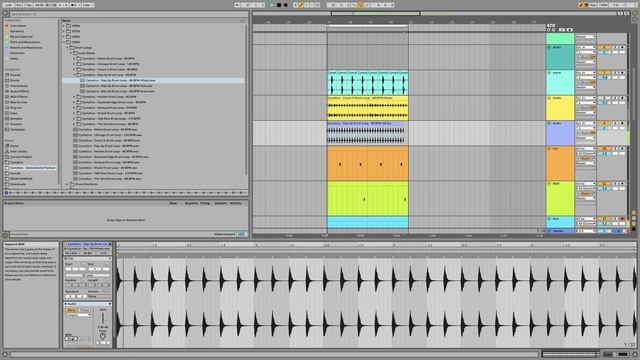
Task: Toggle the arrangement Loop switch in transport
Action: pos(360,5)
